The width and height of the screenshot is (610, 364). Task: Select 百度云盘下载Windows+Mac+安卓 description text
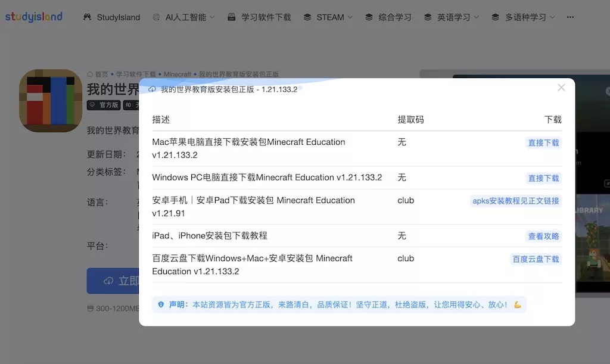pos(252,265)
